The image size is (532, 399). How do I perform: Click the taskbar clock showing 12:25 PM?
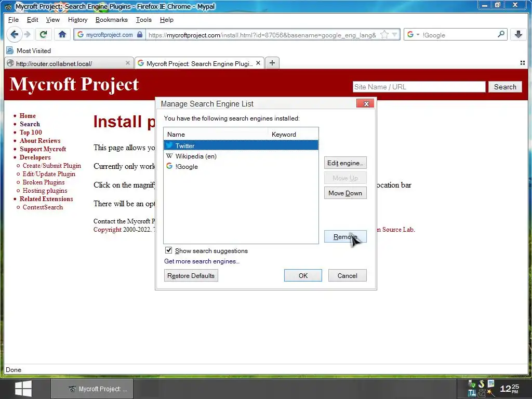tap(510, 388)
